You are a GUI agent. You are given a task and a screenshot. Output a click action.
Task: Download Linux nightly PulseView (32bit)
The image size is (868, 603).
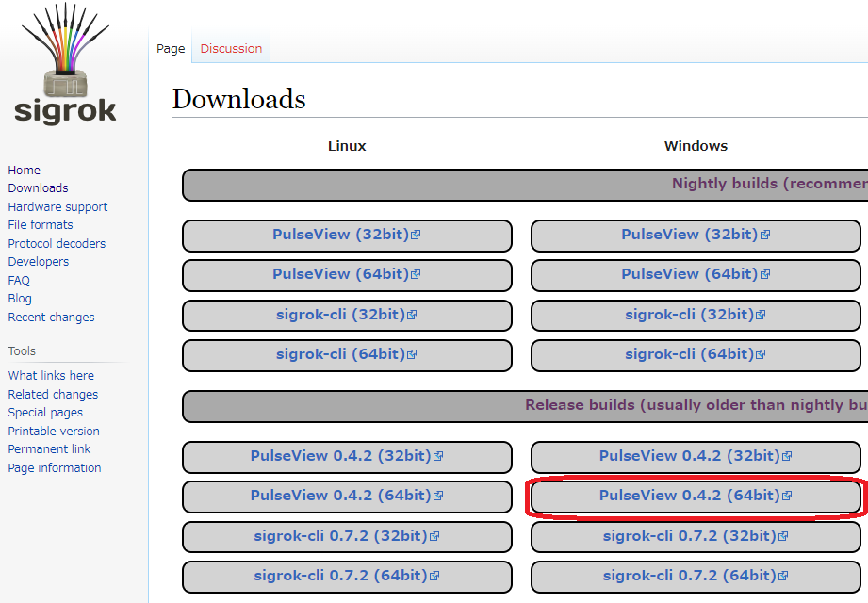347,235
